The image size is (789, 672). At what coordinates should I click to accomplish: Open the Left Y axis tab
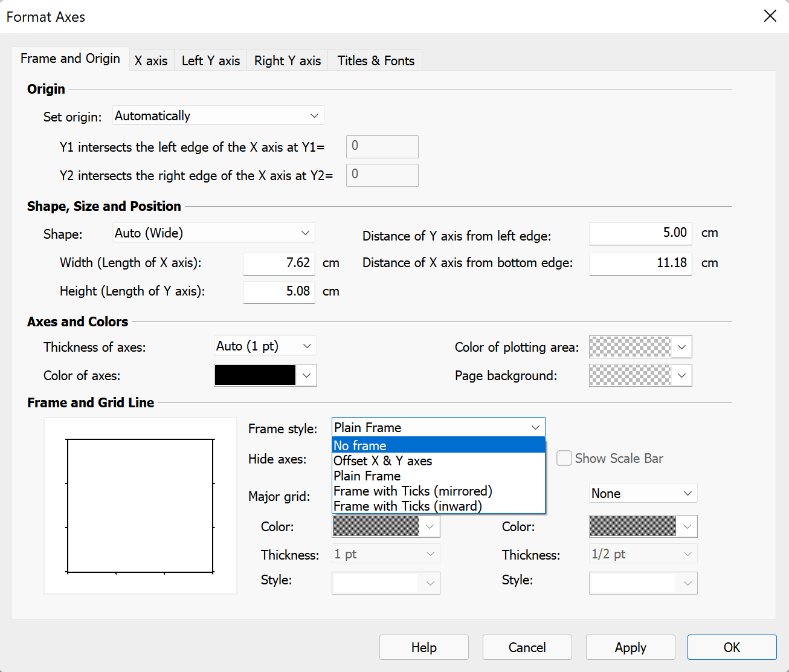210,61
